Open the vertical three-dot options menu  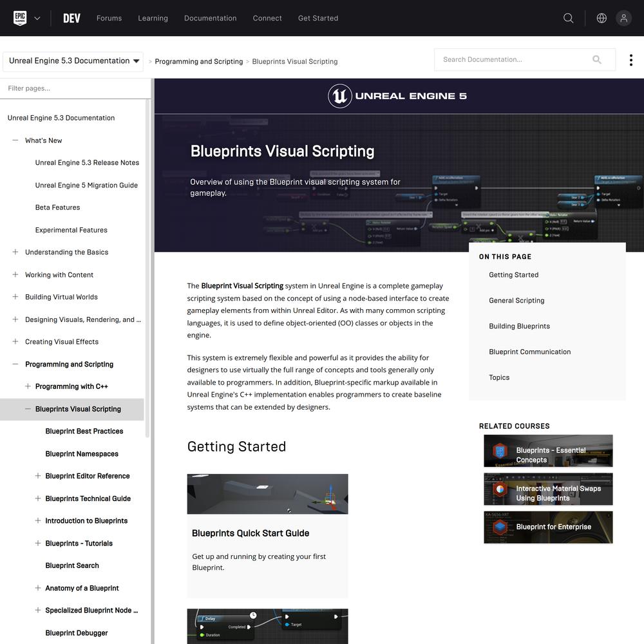pos(631,60)
